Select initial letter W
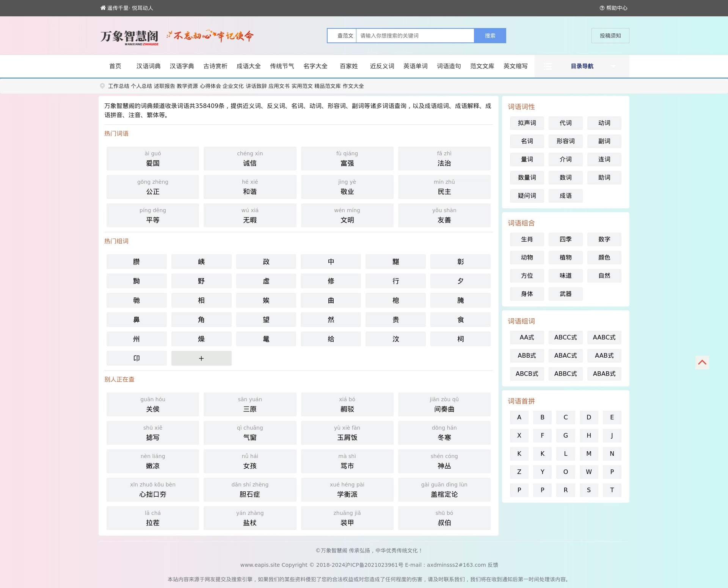Viewport: 728px width, 588px height. point(589,472)
